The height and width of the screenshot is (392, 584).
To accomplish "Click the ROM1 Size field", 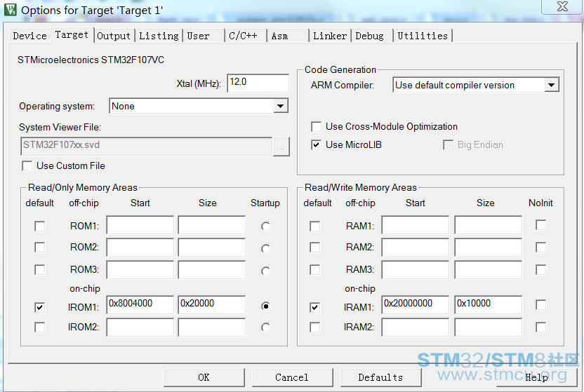I will click(211, 224).
